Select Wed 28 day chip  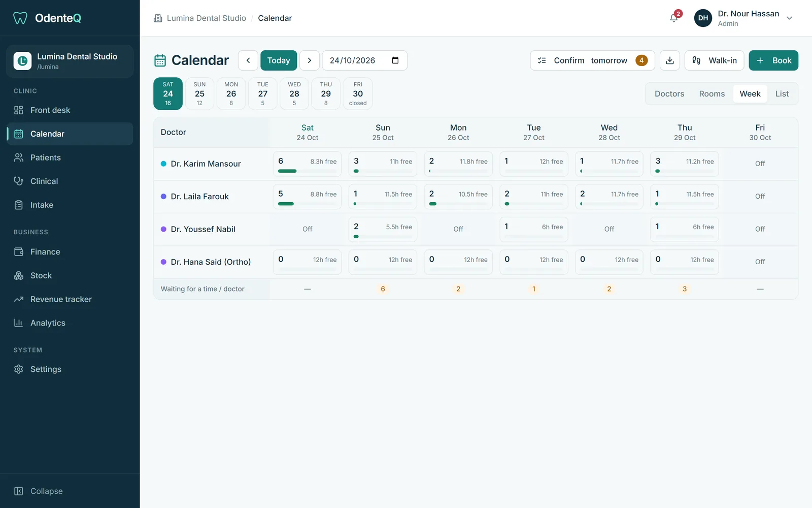click(x=294, y=94)
